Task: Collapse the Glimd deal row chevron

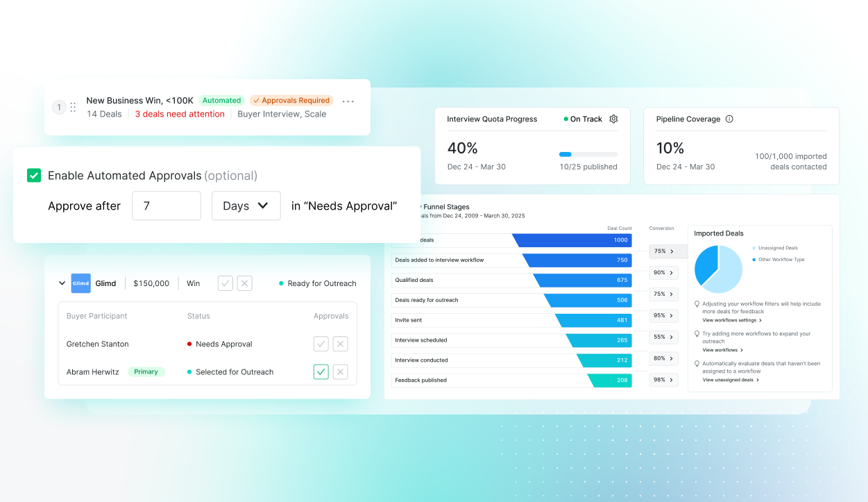Action: pyautogui.click(x=62, y=283)
